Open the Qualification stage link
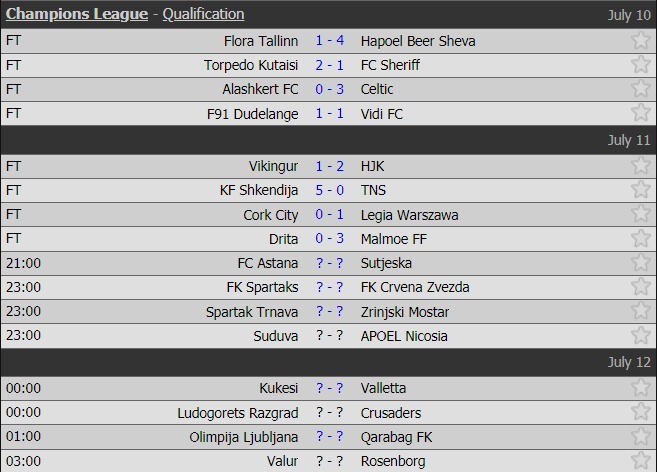 pyautogui.click(x=203, y=14)
